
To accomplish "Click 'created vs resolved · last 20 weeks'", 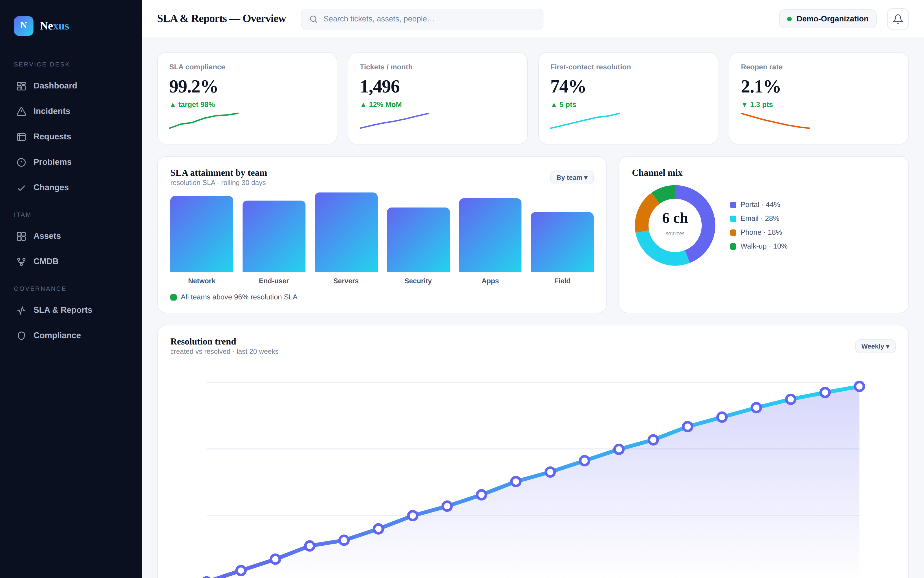I will [224, 351].
